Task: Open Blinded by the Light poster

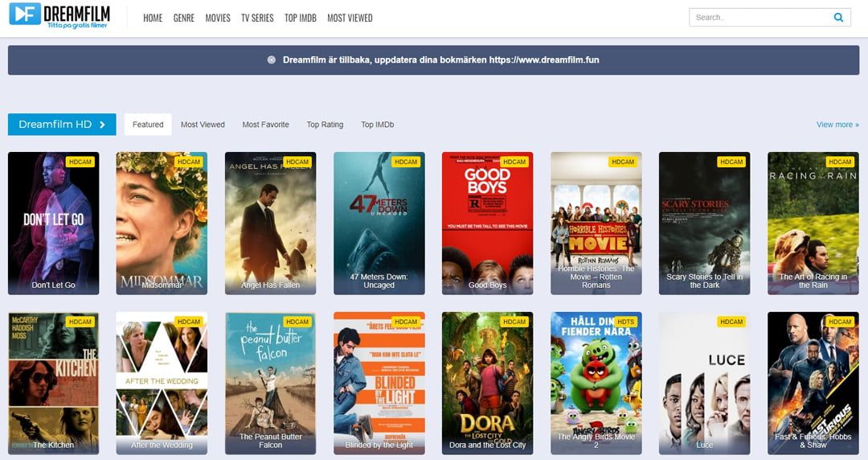Action: tap(379, 384)
